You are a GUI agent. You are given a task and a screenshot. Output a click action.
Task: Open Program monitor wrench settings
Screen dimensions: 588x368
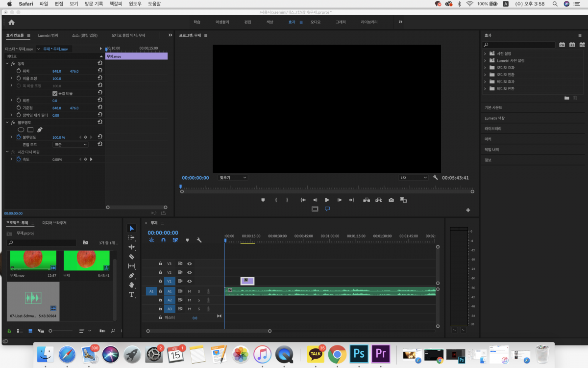435,178
